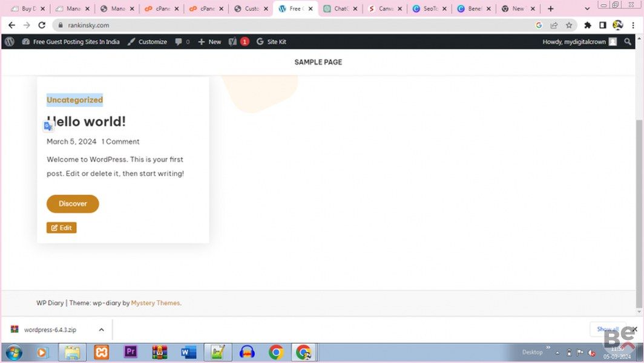Bookmark this page with the star icon

(x=569, y=25)
